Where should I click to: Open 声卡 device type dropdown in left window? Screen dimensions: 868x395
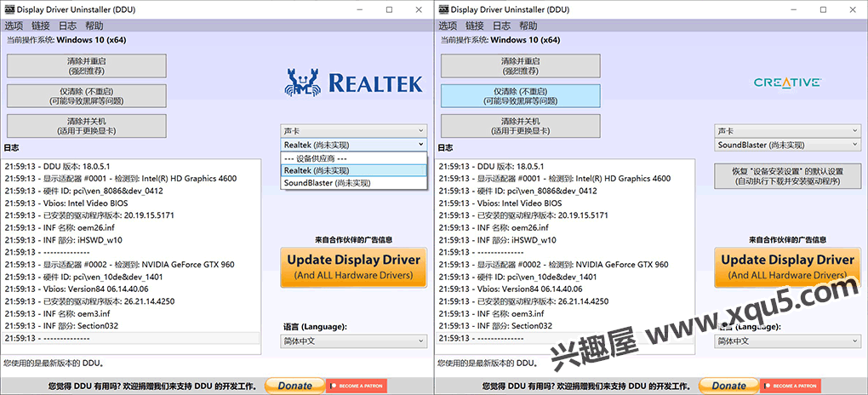[353, 131]
